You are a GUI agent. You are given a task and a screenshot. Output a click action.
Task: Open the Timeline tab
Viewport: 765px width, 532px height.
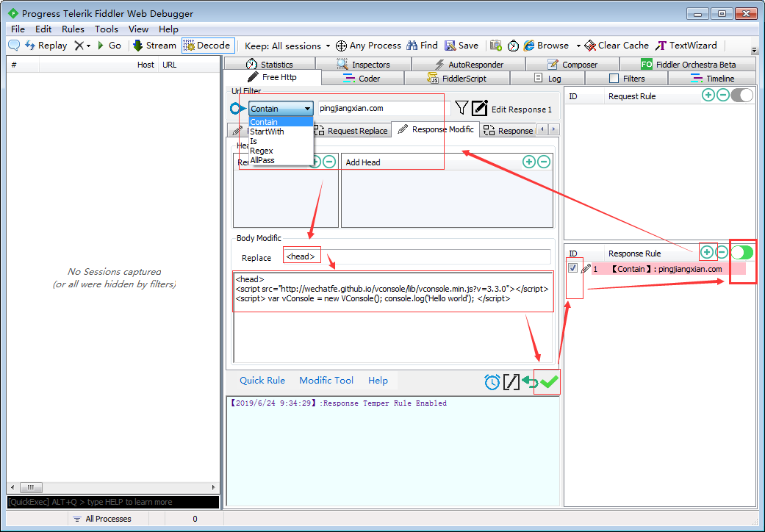click(x=712, y=79)
